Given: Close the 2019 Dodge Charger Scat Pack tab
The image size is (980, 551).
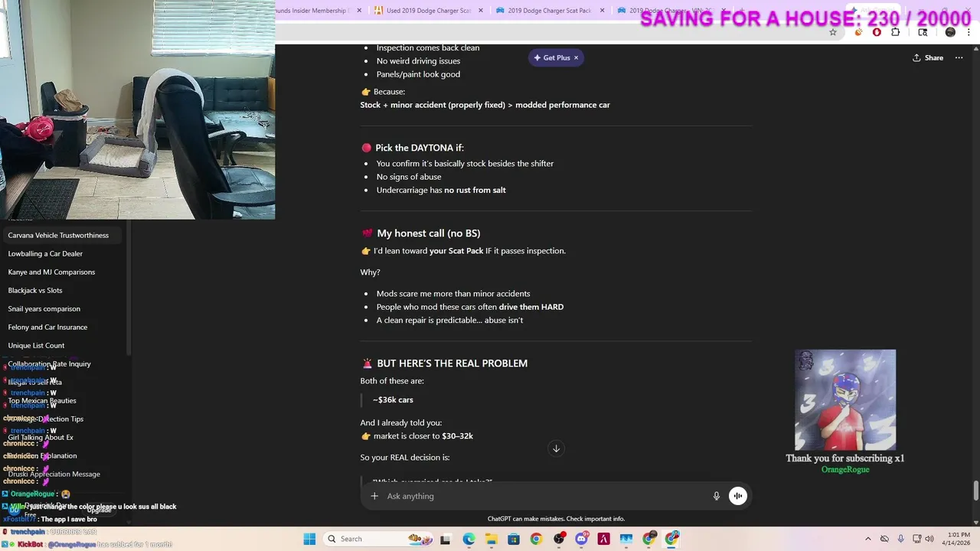Looking at the screenshot, I should coord(603,11).
